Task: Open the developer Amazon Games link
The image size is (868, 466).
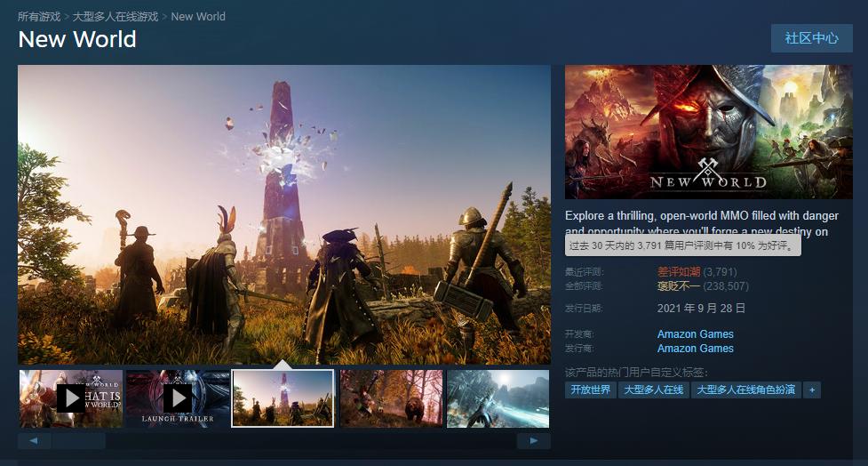Action: click(695, 334)
